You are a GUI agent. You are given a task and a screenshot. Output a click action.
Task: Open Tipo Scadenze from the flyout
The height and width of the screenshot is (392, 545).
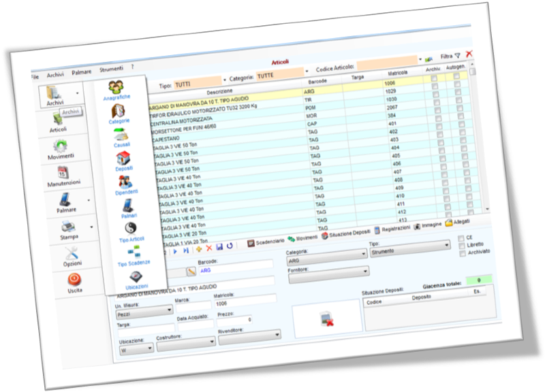coord(134,255)
